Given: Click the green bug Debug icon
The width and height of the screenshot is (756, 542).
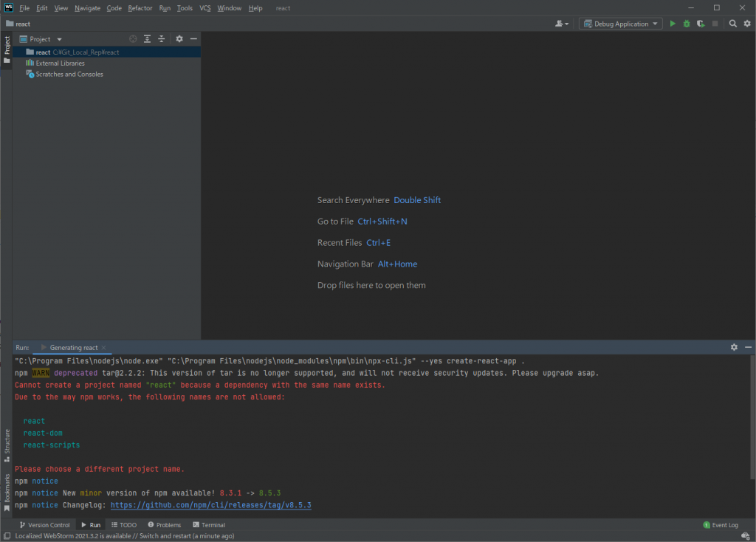Looking at the screenshot, I should (x=687, y=24).
